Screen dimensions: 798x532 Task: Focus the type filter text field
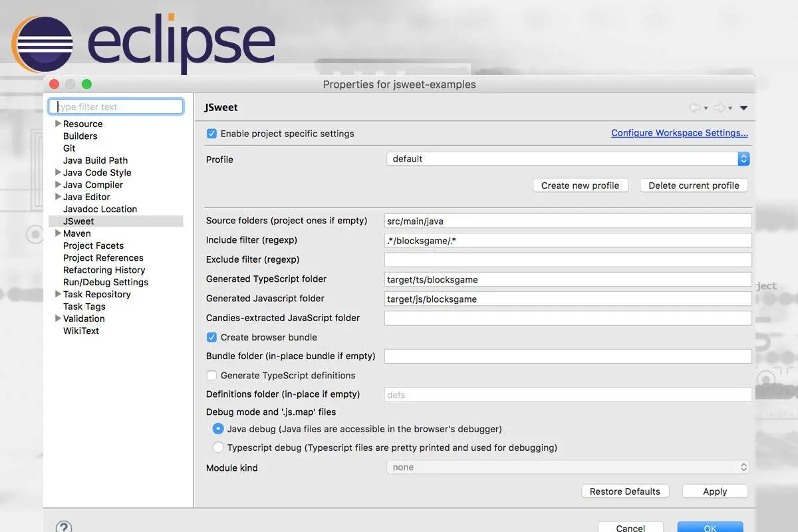tap(116, 106)
